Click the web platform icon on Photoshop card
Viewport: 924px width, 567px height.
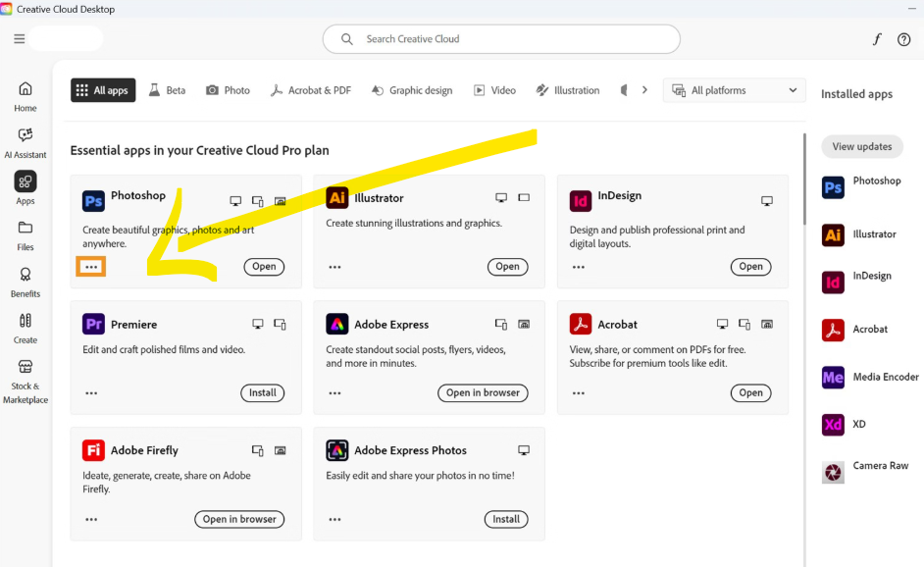pyautogui.click(x=280, y=201)
